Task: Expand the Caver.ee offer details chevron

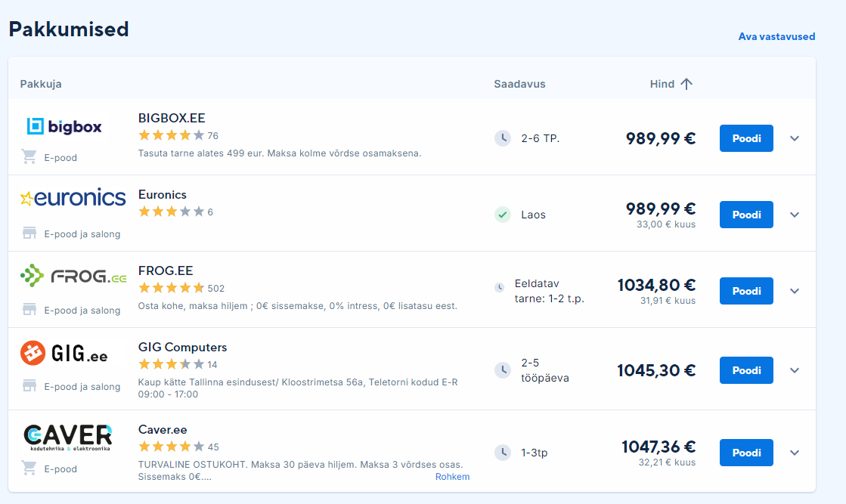Action: point(794,453)
